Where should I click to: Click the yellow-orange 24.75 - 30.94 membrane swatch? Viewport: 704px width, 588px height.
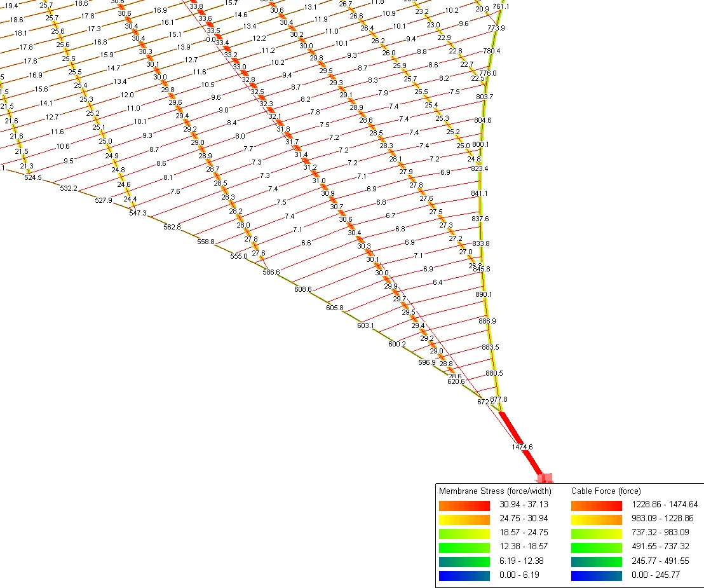coord(464,520)
